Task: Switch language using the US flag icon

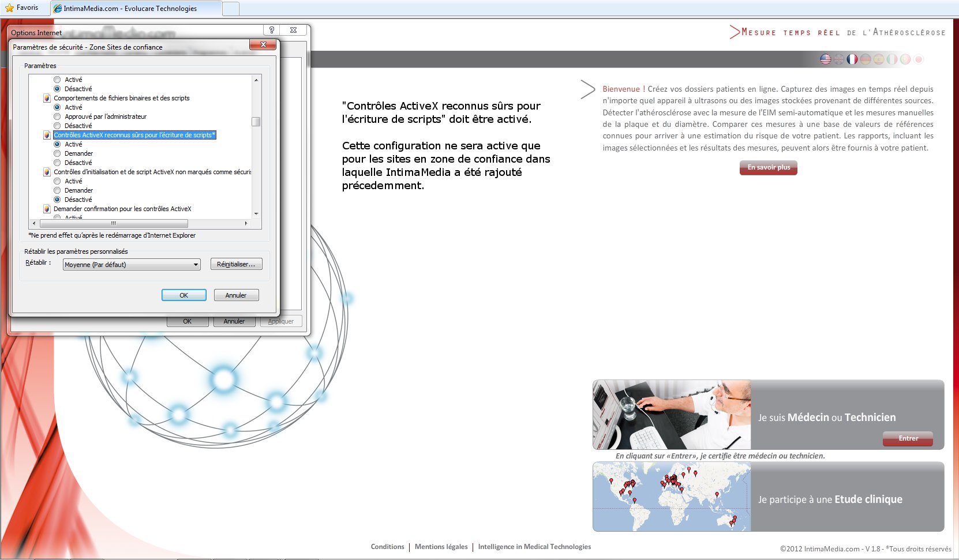Action: tap(826, 59)
